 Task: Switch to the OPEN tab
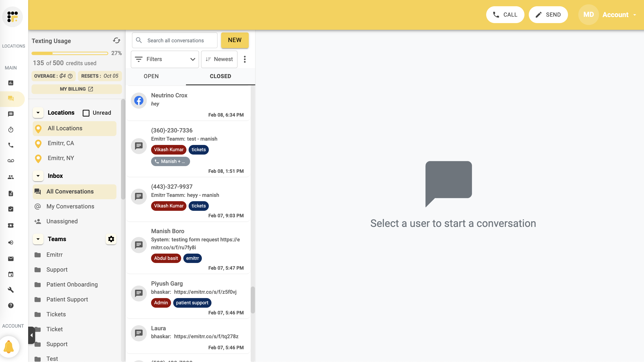pyautogui.click(x=151, y=76)
